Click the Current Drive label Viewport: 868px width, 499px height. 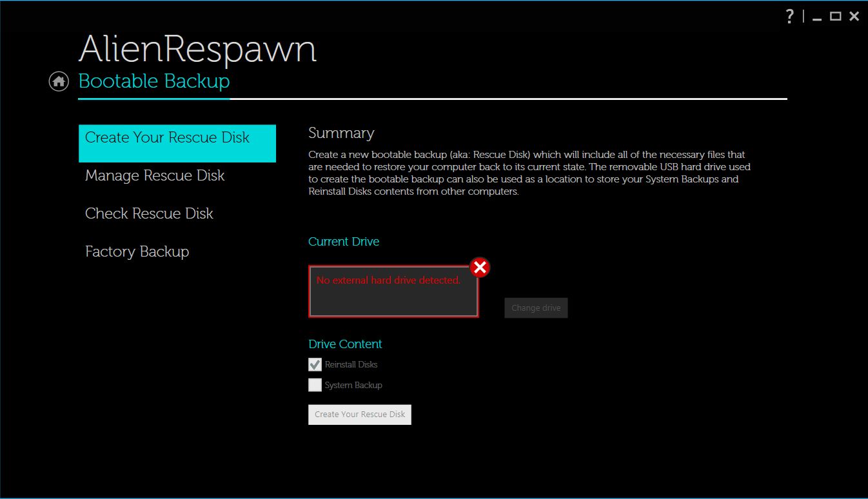click(344, 242)
